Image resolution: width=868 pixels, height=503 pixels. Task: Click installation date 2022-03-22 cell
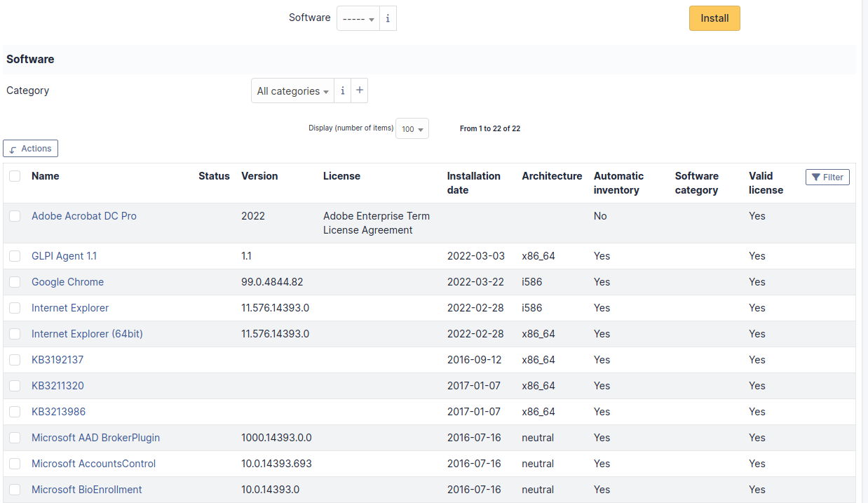[475, 282]
